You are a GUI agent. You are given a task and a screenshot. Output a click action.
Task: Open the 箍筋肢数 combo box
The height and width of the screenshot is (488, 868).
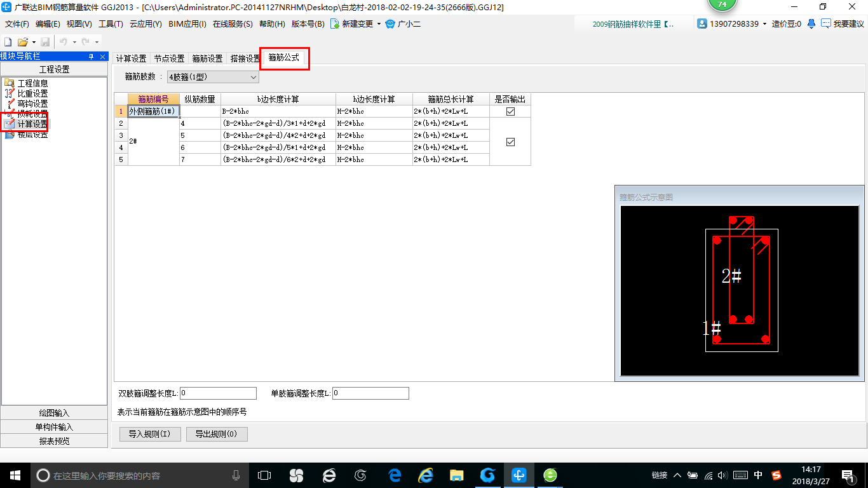(x=212, y=77)
